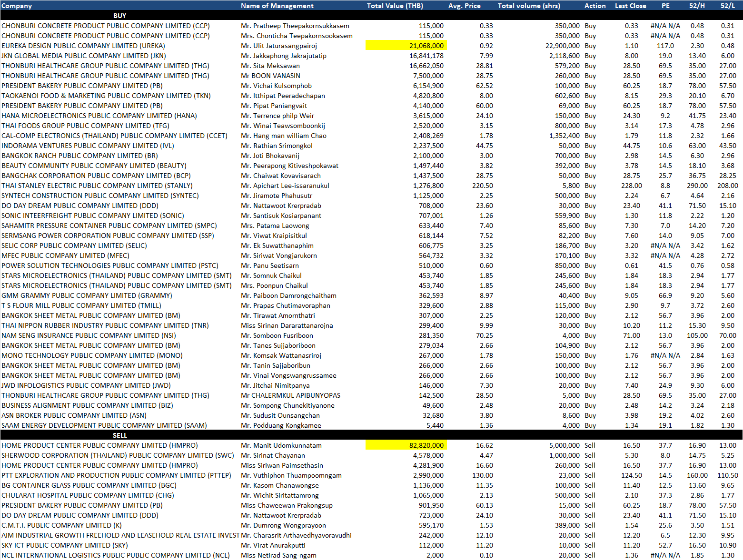
Task: Select SKY ICT company cell
Action: [65, 545]
